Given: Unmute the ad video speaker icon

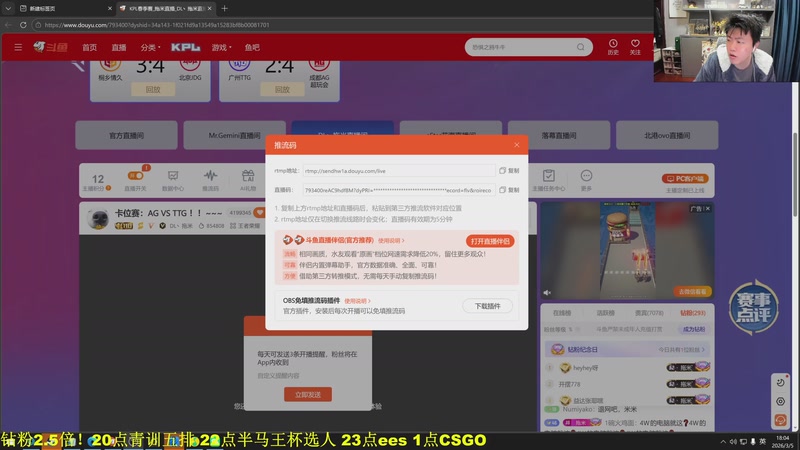Looking at the screenshot, I should pyautogui.click(x=547, y=293).
